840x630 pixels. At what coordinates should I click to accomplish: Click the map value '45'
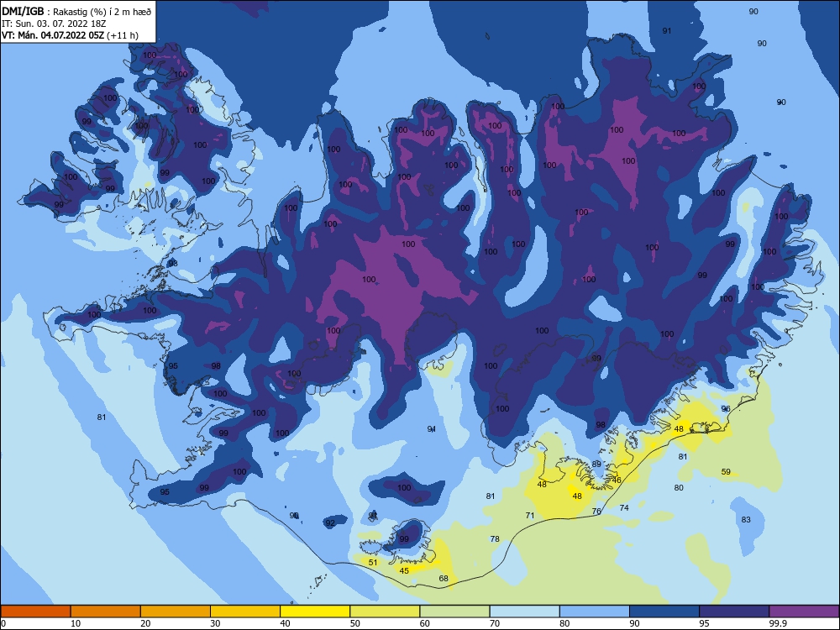pyautogui.click(x=404, y=570)
